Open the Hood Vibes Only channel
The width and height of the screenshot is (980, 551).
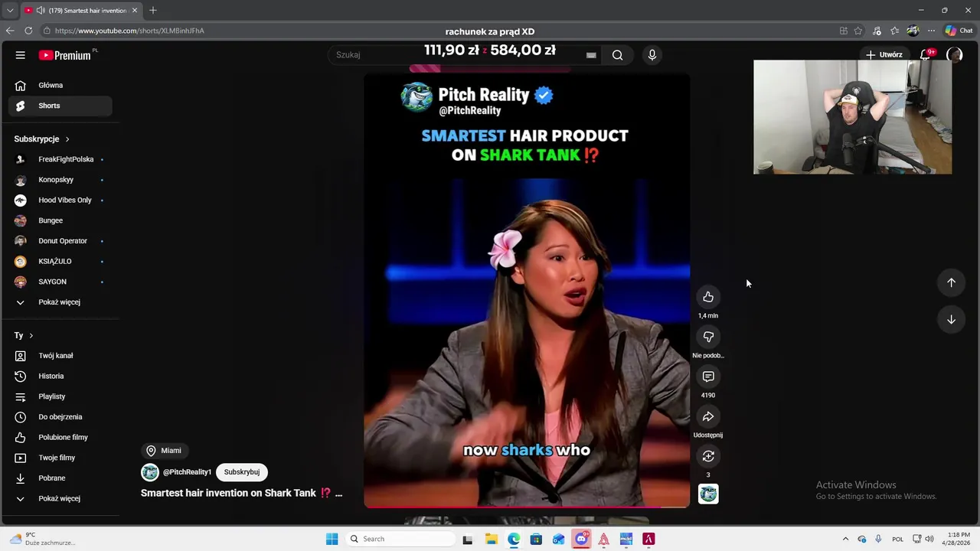pos(60,200)
